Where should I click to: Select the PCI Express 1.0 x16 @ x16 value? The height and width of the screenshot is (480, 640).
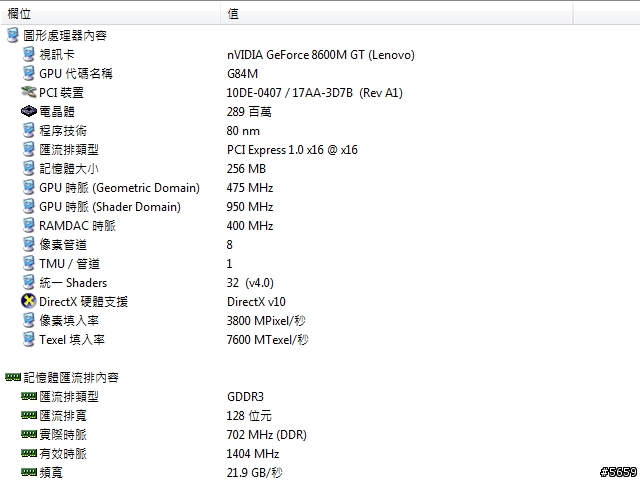pos(292,150)
